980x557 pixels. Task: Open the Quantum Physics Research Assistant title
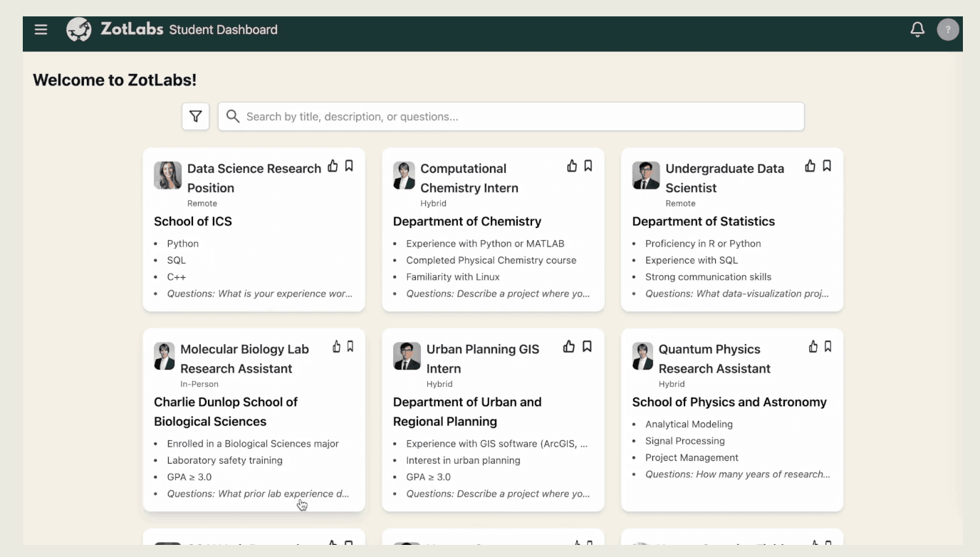(x=714, y=359)
